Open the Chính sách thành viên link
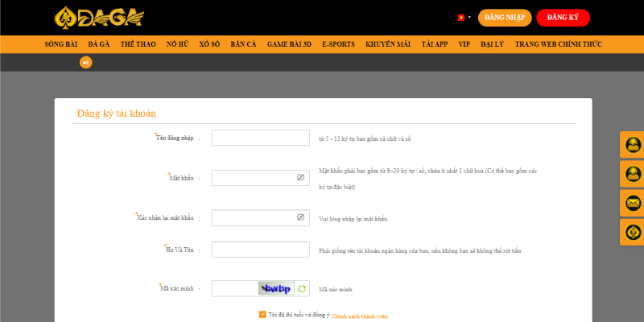 pyautogui.click(x=359, y=316)
